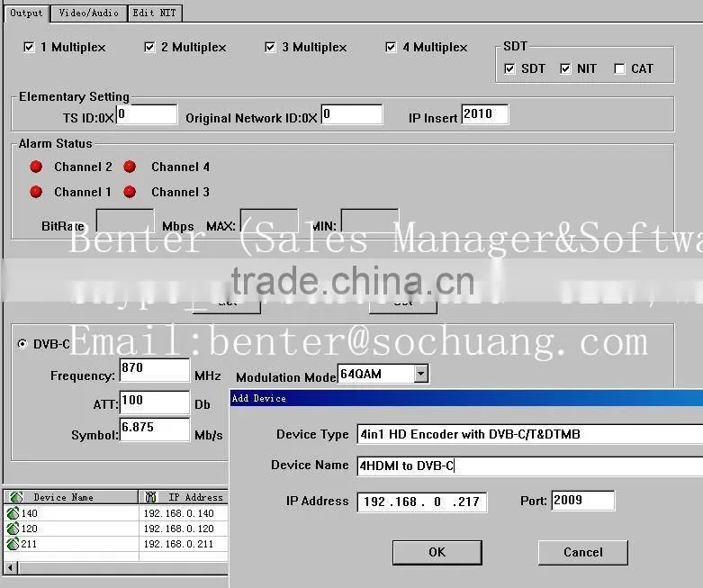Toggle the 3 Multiplex checkbox
Screen dimensions: 703x588
[270, 47]
